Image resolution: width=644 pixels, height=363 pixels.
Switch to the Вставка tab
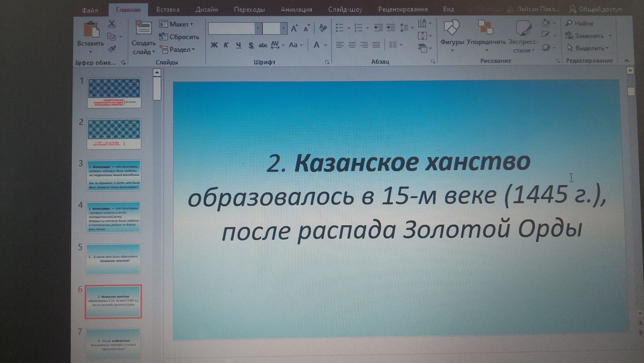(168, 9)
